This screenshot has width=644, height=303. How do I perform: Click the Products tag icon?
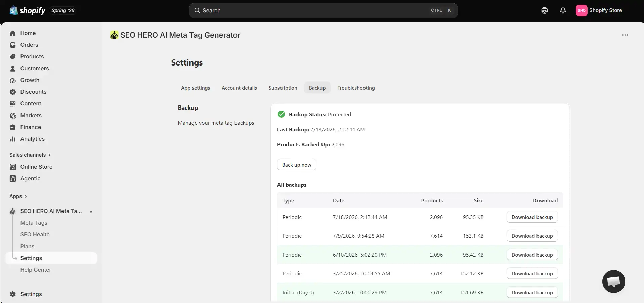13,56
